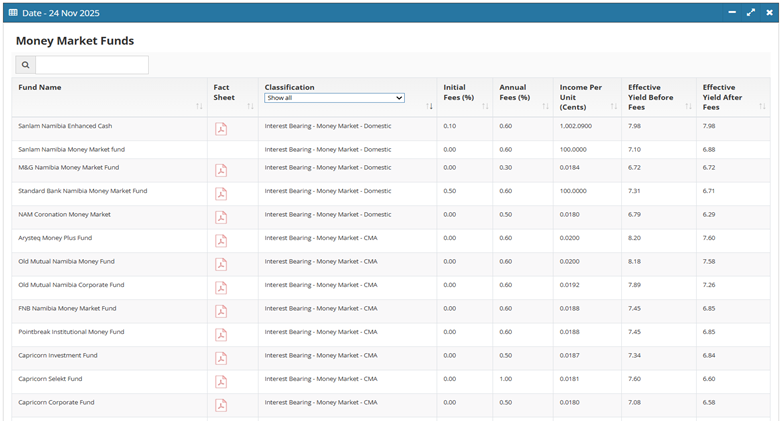The image size is (781, 421).
Task: Select NAM Coronation Money Market name
Action: coord(65,214)
